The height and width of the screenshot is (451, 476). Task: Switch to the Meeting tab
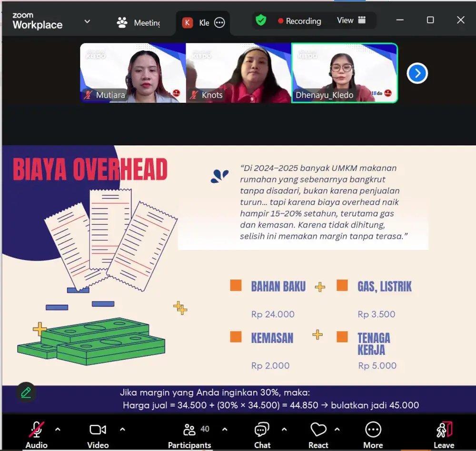tap(139, 23)
